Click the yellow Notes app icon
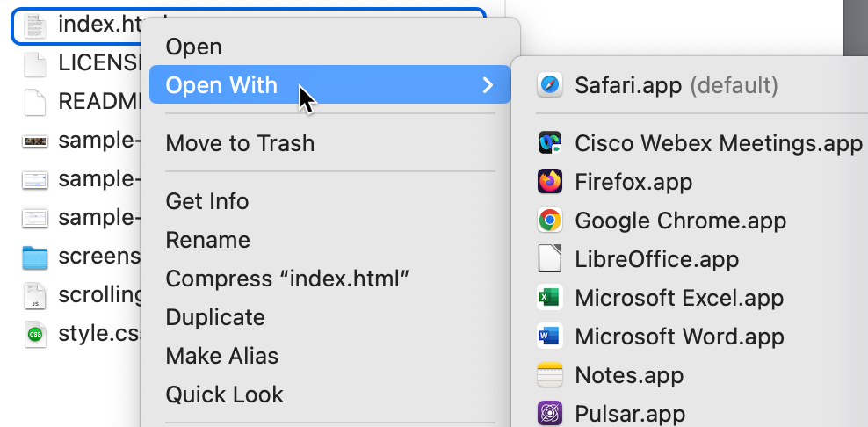 click(550, 375)
